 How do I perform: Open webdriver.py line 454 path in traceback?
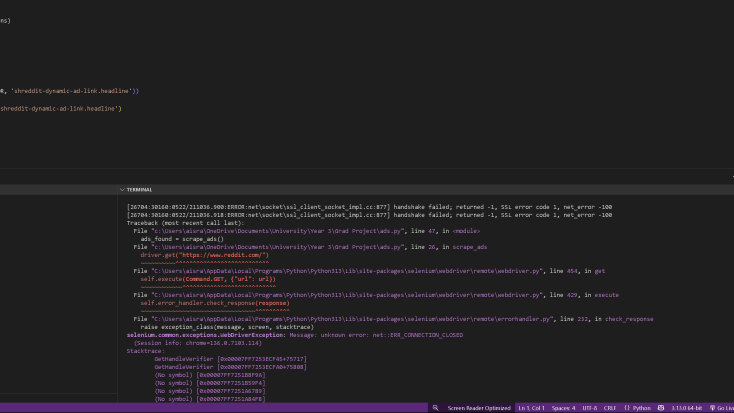[347, 271]
